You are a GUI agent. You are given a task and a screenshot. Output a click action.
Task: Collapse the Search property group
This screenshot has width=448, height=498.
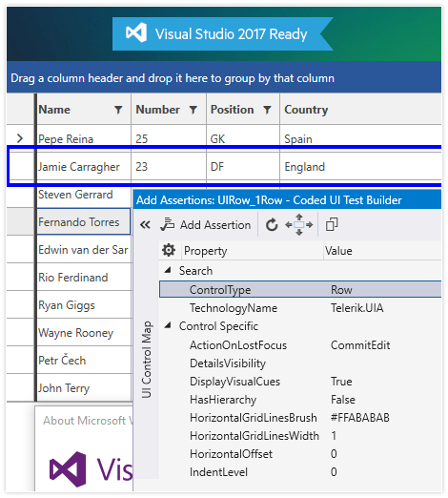[x=168, y=270]
